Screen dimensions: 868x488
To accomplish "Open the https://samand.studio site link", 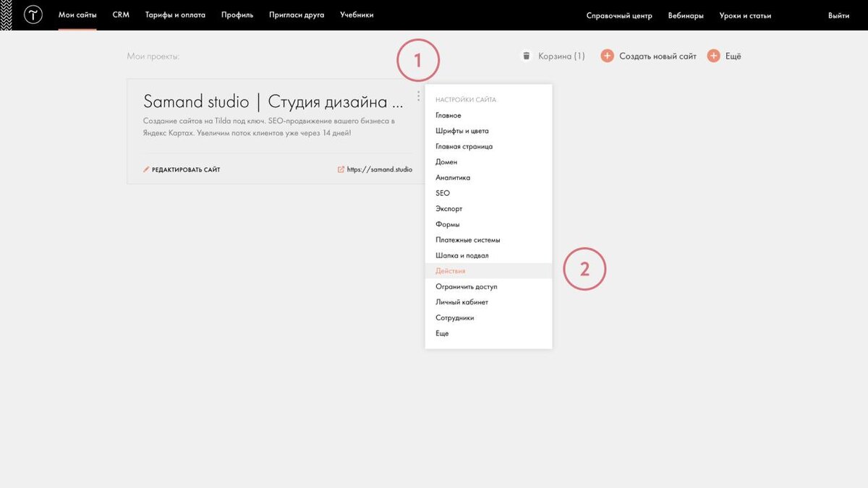I will click(380, 170).
